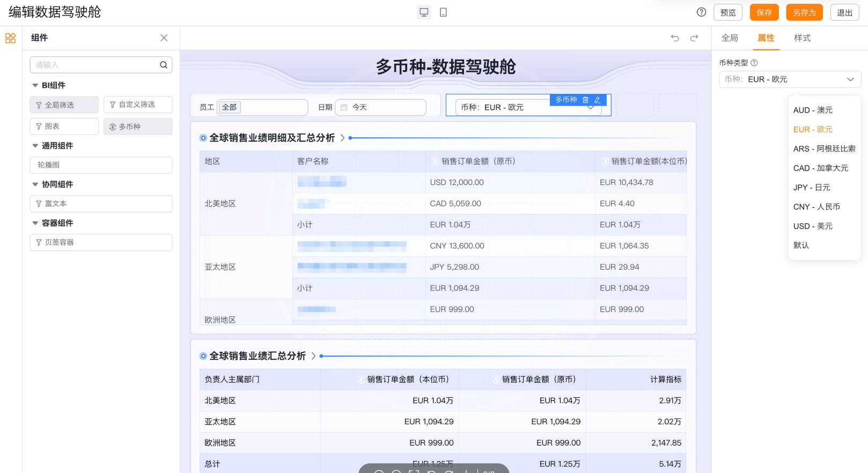Click the 保存 button
868x473 pixels.
tap(764, 12)
